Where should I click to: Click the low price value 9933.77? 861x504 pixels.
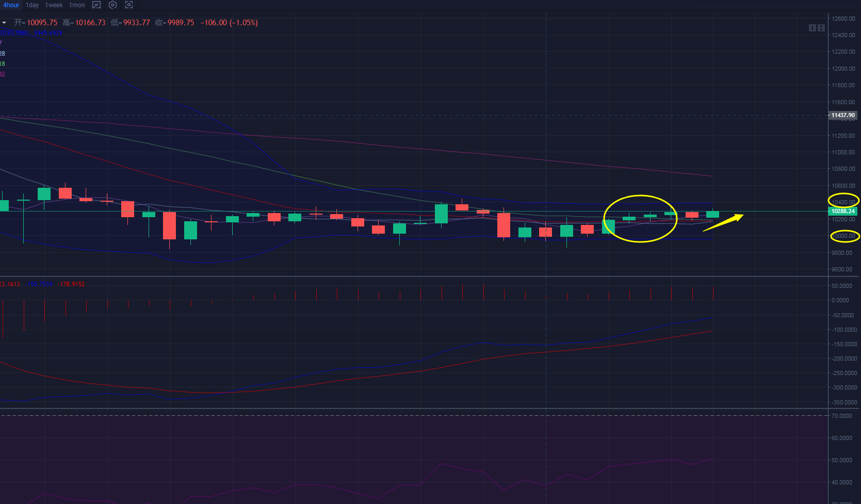tap(136, 23)
